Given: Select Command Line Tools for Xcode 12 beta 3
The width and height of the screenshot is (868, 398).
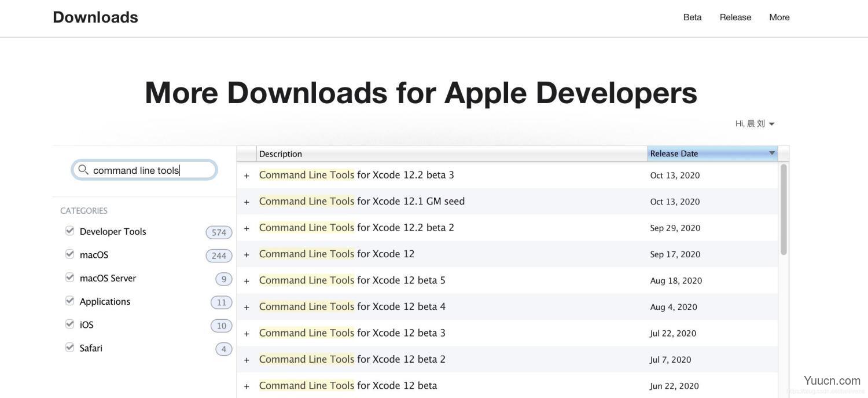Looking at the screenshot, I should click(x=352, y=333).
